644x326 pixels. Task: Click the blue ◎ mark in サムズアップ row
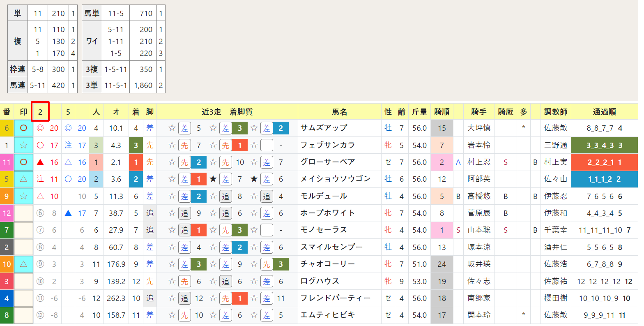tap(68, 128)
